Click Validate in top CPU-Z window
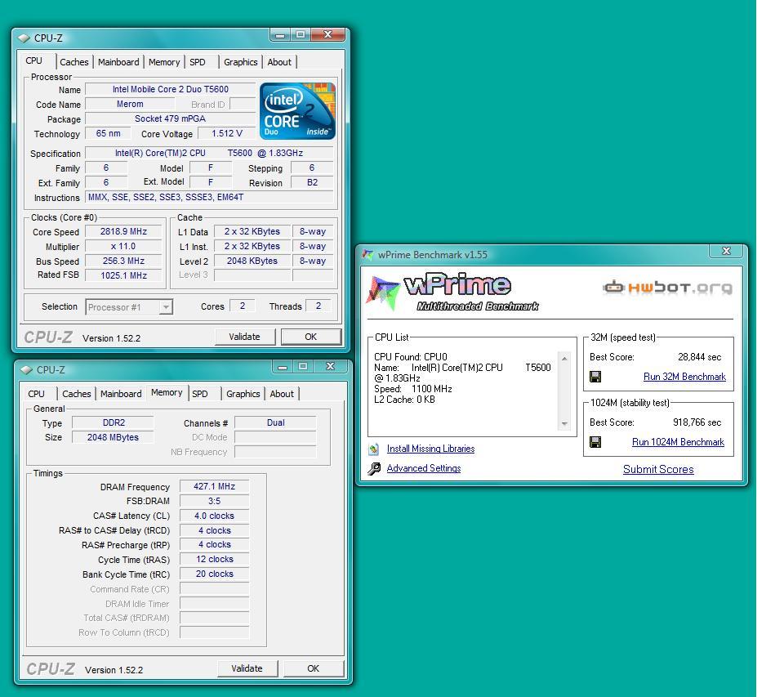The width and height of the screenshot is (784, 697). [244, 337]
